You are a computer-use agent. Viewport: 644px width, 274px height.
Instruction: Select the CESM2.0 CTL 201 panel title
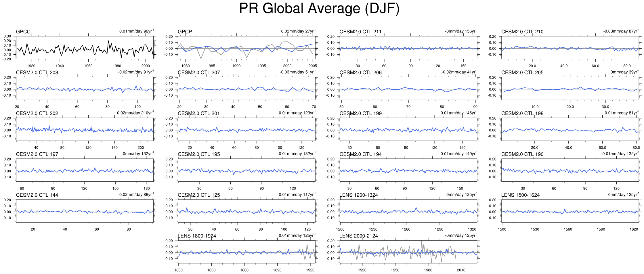pyautogui.click(x=198, y=113)
